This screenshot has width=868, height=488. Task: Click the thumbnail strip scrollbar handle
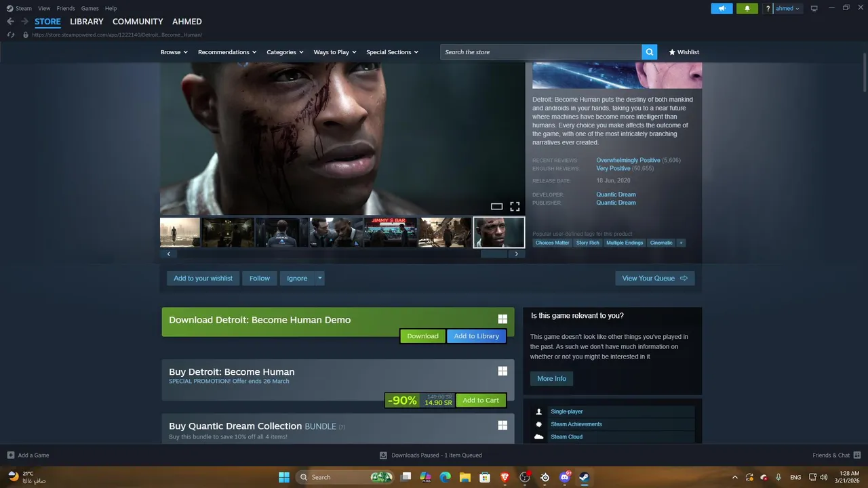[494, 253]
